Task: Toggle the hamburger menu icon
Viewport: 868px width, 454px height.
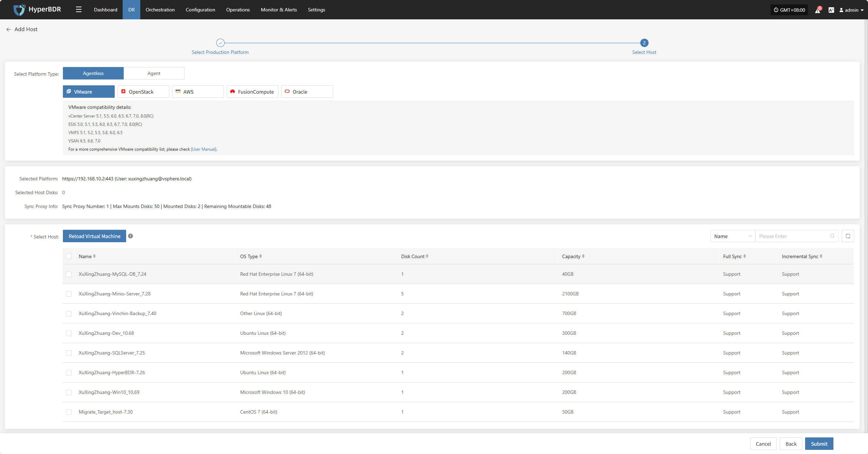Action: tap(79, 10)
